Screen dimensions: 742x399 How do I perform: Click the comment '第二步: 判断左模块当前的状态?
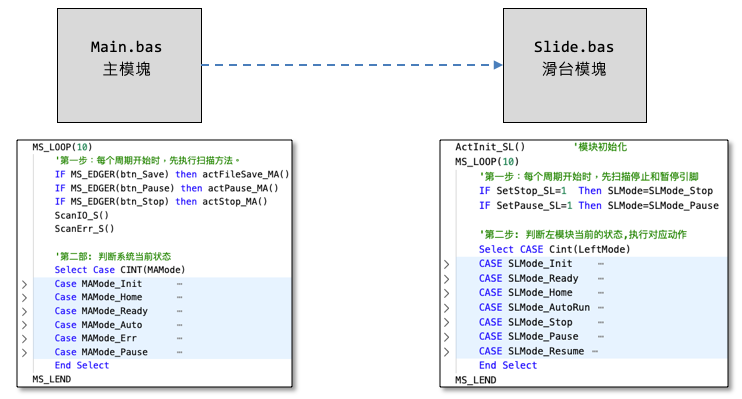[583, 235]
